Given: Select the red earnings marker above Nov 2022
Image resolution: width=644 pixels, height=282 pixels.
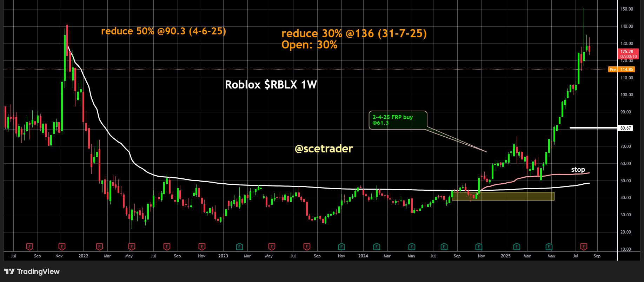Looking at the screenshot, I should coord(202,247).
